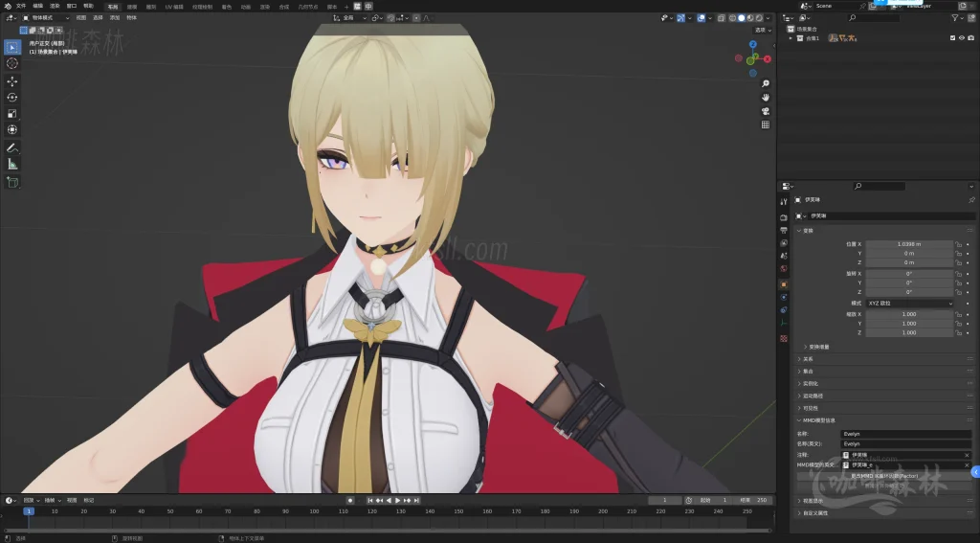The height and width of the screenshot is (543, 980).
Task: Toggle exclude checkbox for 合集1 collection
Action: (952, 38)
